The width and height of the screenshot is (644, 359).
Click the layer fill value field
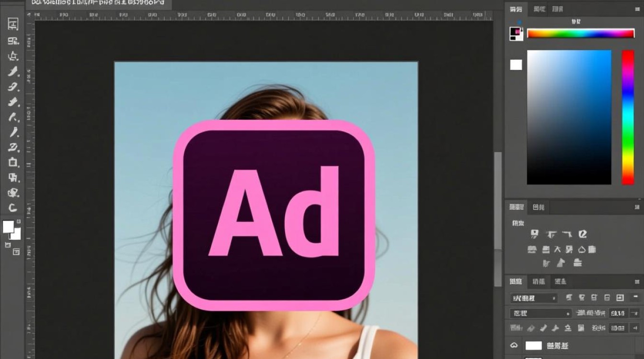click(618, 328)
